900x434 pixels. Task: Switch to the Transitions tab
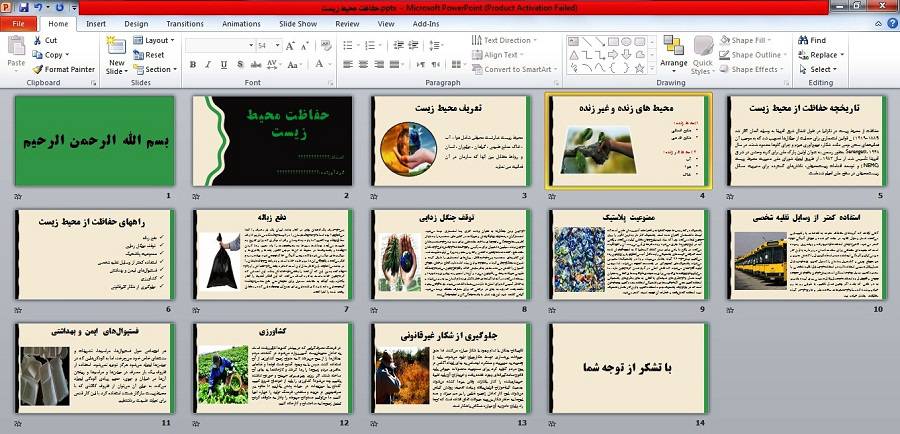(185, 24)
